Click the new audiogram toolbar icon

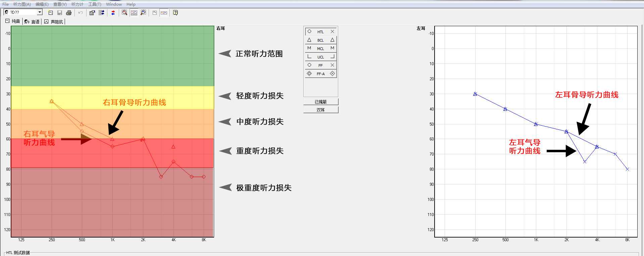pos(51,13)
